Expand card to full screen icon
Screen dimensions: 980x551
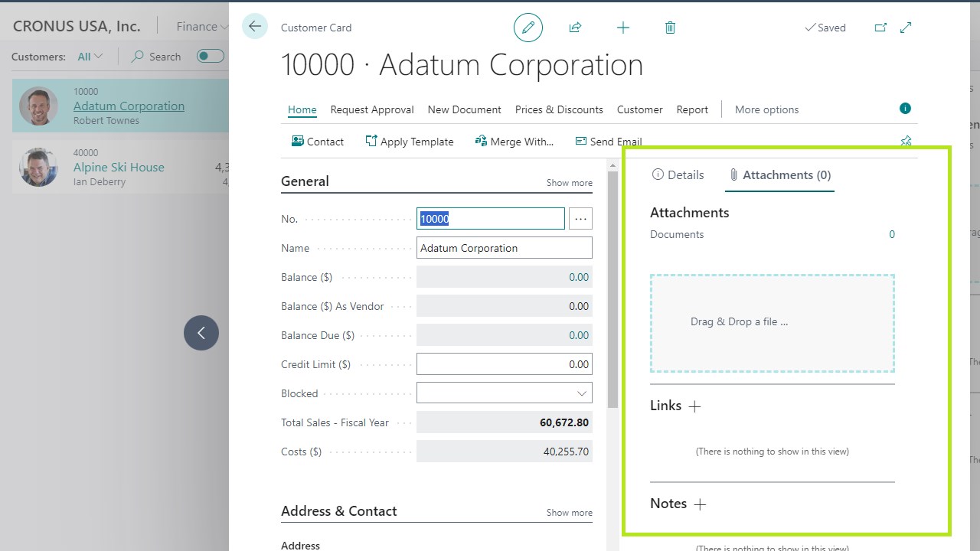(906, 28)
